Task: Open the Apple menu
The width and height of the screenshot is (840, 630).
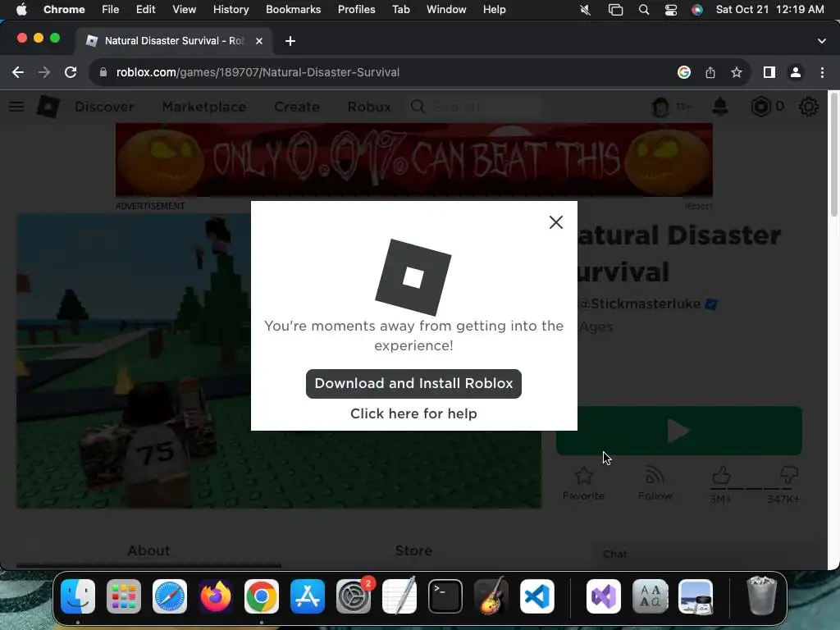Action: coord(21,10)
